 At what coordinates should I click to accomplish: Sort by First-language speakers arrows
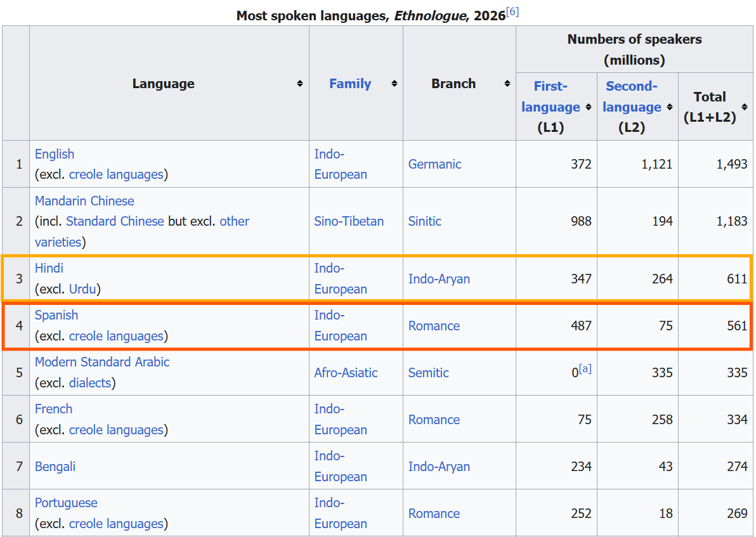[x=589, y=107]
